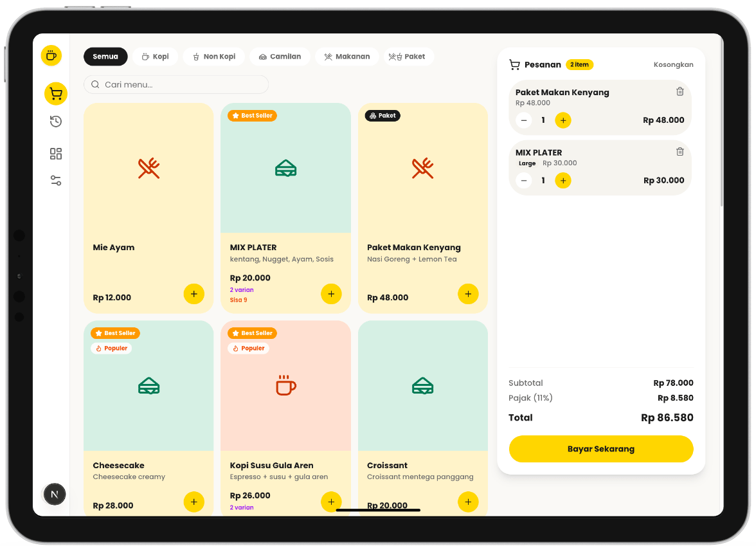Open the Paket Makan Kenyang card image
The height and width of the screenshot is (546, 756).
click(x=423, y=168)
